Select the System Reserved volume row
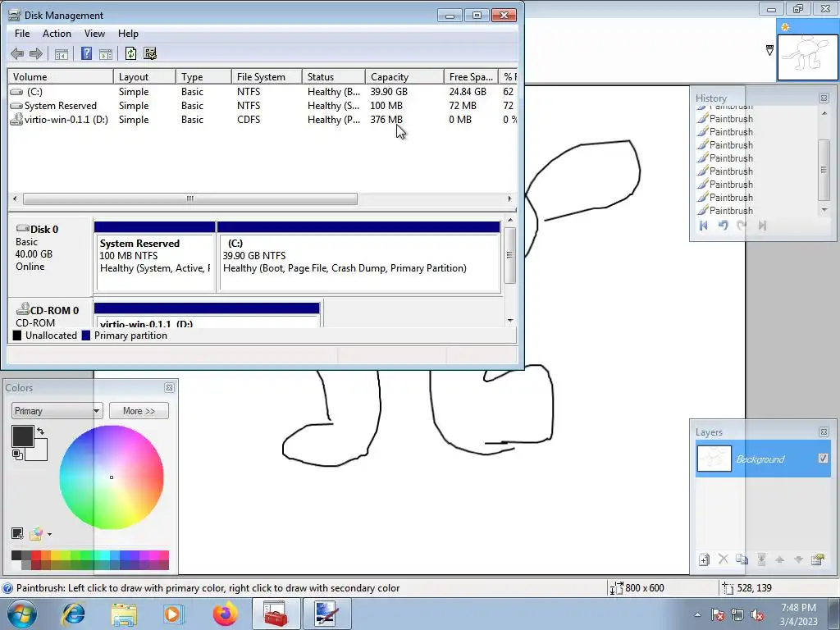Viewport: 840px width, 630px height. [x=262, y=106]
